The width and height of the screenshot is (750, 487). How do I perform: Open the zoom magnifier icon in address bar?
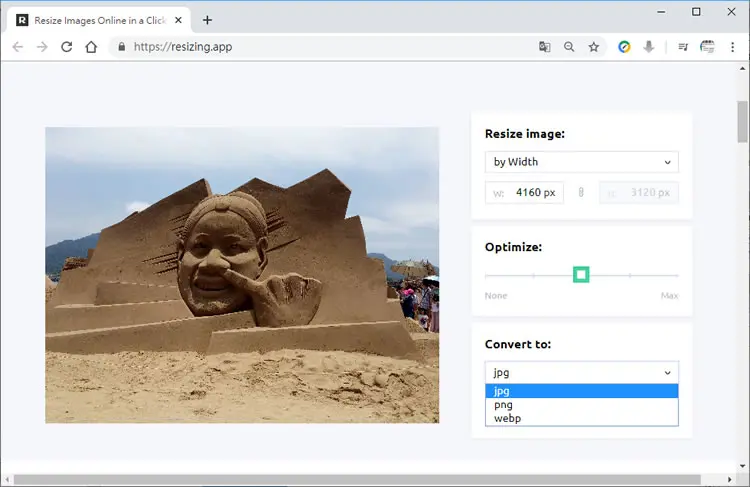click(x=569, y=47)
